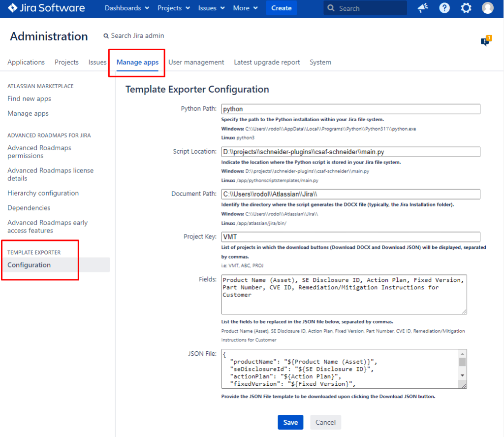
Task: Open the user profile avatar
Action: click(x=487, y=8)
